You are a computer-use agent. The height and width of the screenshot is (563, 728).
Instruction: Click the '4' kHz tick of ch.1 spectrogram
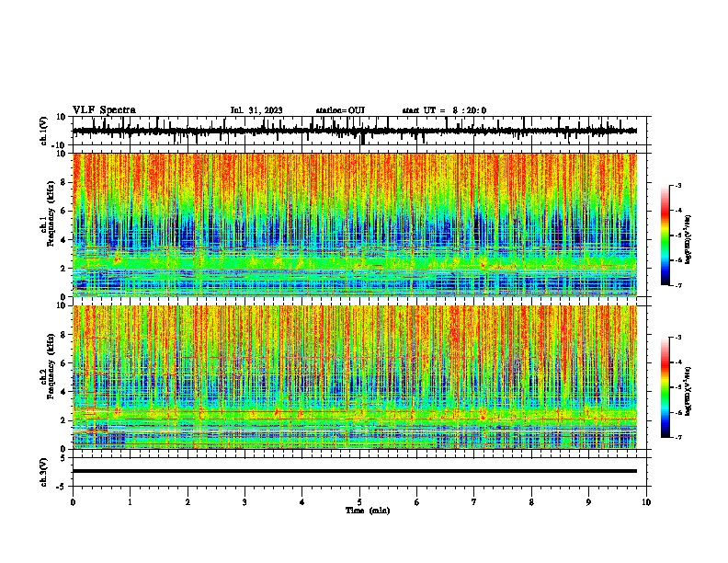tap(64, 240)
